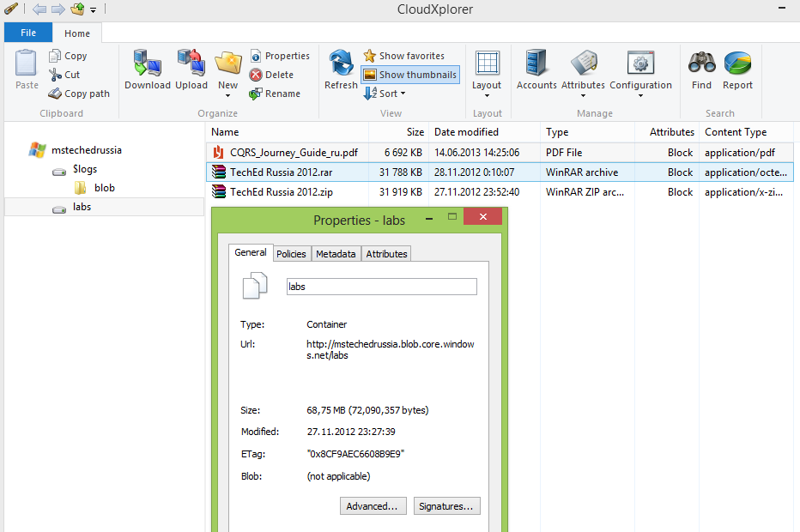The height and width of the screenshot is (532, 800).
Task: Click the New folder icon
Action: pyautogui.click(x=228, y=63)
